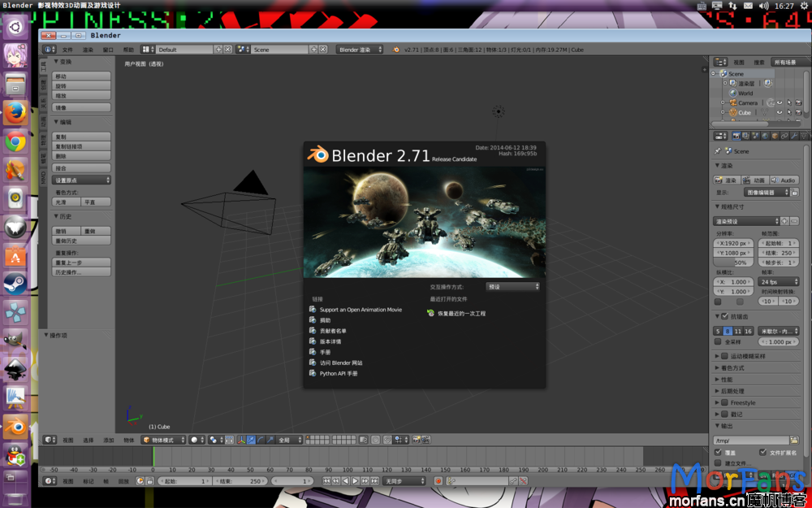
Task: Open the 全局 transform orientation dropdown
Action: 290,440
